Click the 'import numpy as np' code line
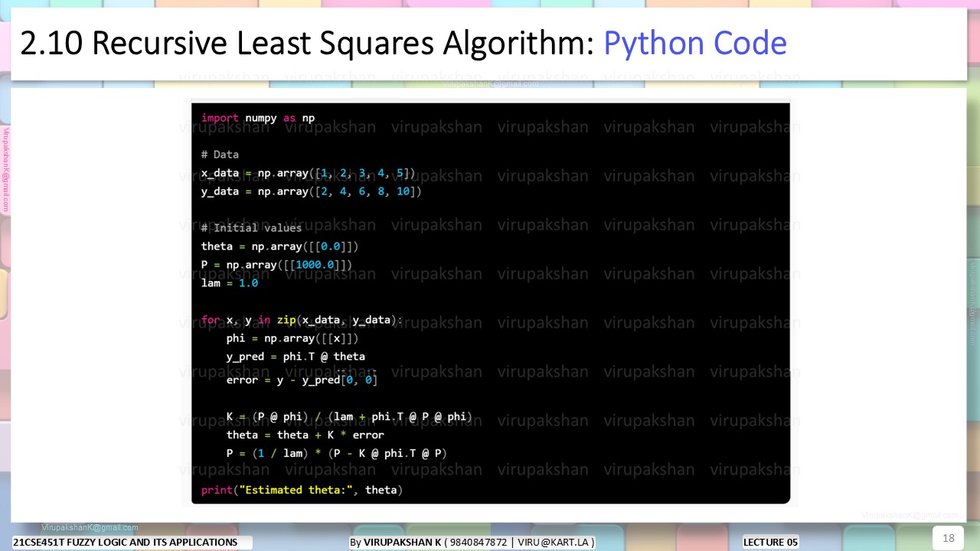 pyautogui.click(x=258, y=118)
